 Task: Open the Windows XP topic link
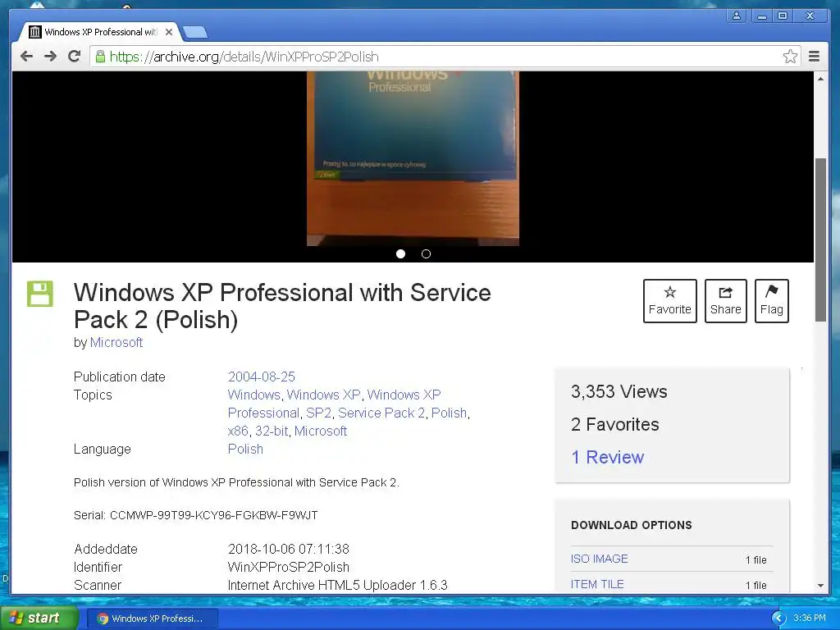point(323,395)
